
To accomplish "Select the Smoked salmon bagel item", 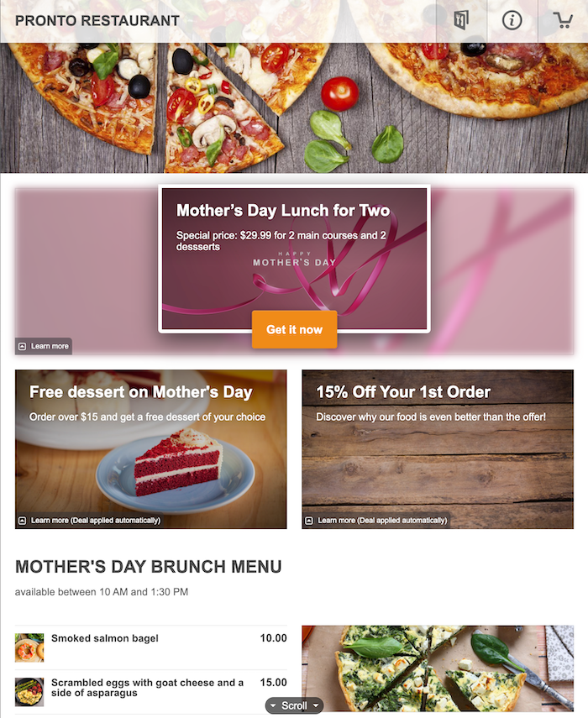I will coord(151,647).
